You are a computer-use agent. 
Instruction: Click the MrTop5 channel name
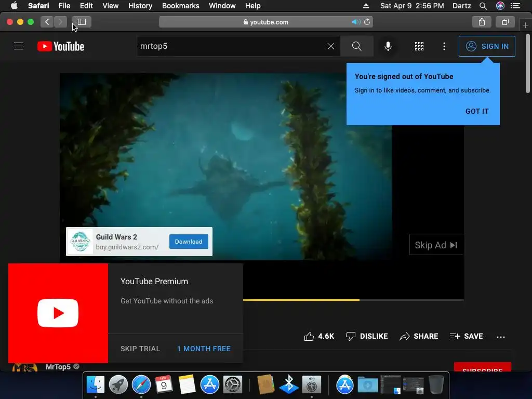pos(58,367)
